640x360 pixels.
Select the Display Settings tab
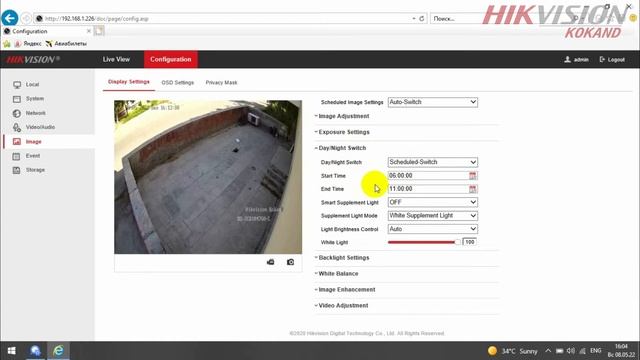pos(129,82)
